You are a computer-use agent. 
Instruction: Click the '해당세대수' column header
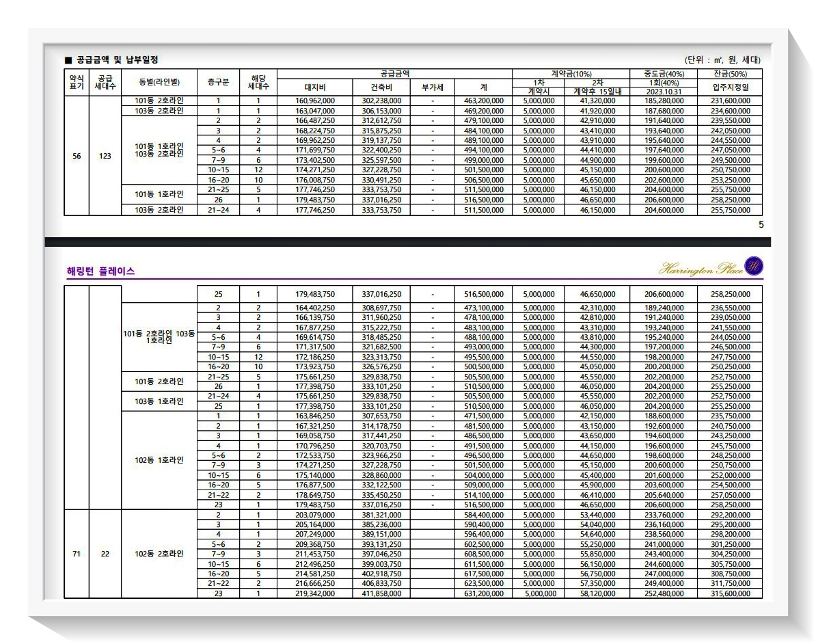click(x=258, y=82)
